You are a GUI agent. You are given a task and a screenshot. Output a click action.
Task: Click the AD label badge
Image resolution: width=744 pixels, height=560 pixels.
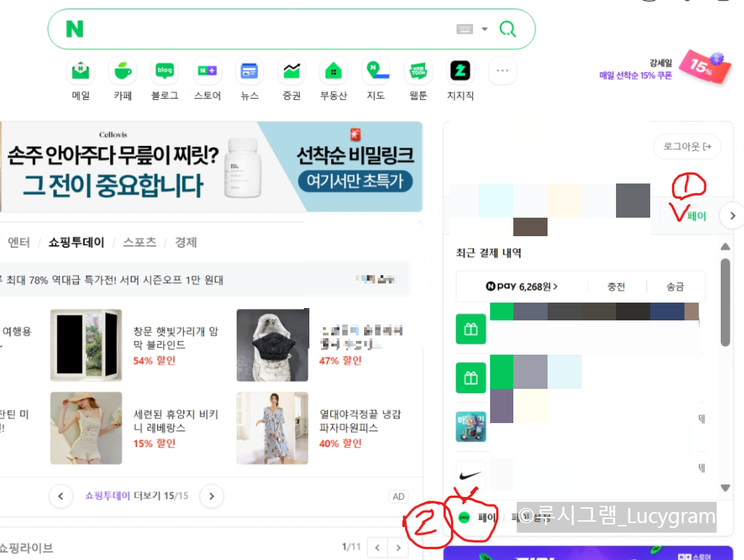[398, 496]
